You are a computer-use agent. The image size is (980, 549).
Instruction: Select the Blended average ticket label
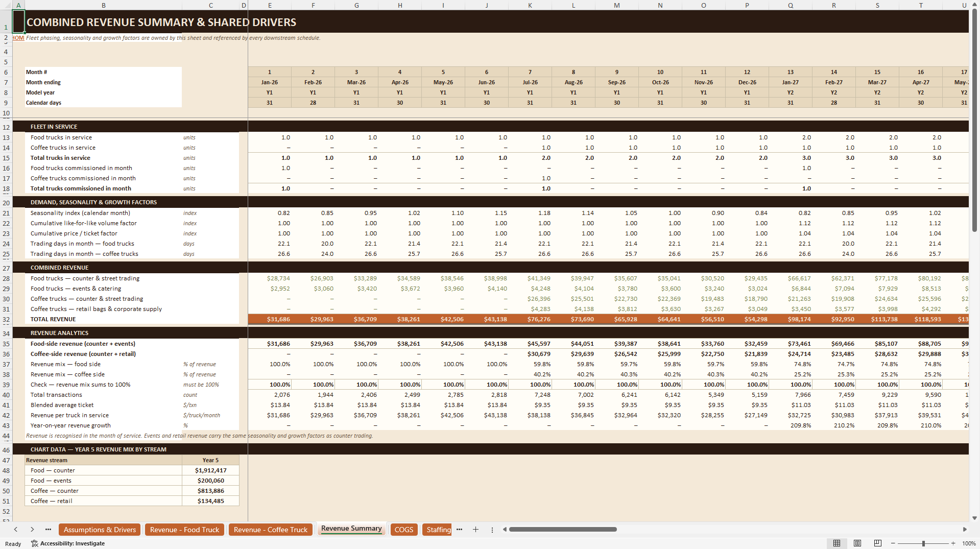(104, 405)
